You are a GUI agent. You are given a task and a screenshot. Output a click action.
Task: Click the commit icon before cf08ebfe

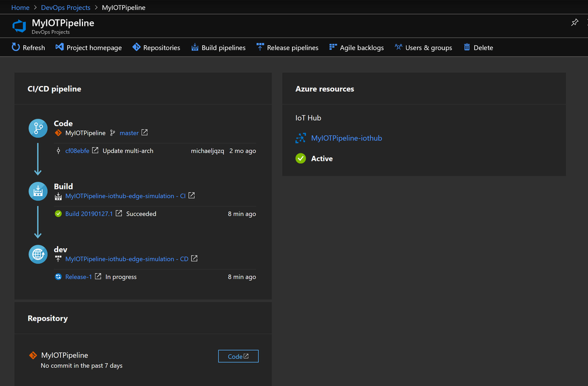click(x=58, y=151)
